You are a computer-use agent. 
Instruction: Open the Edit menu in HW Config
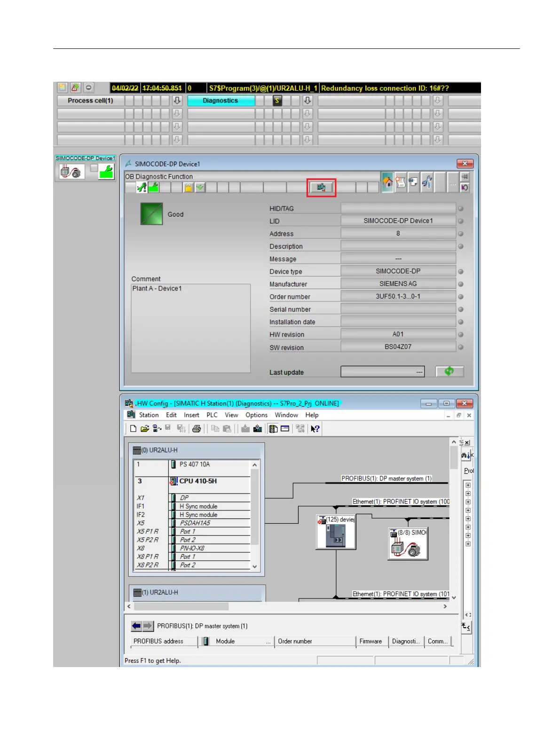[171, 415]
